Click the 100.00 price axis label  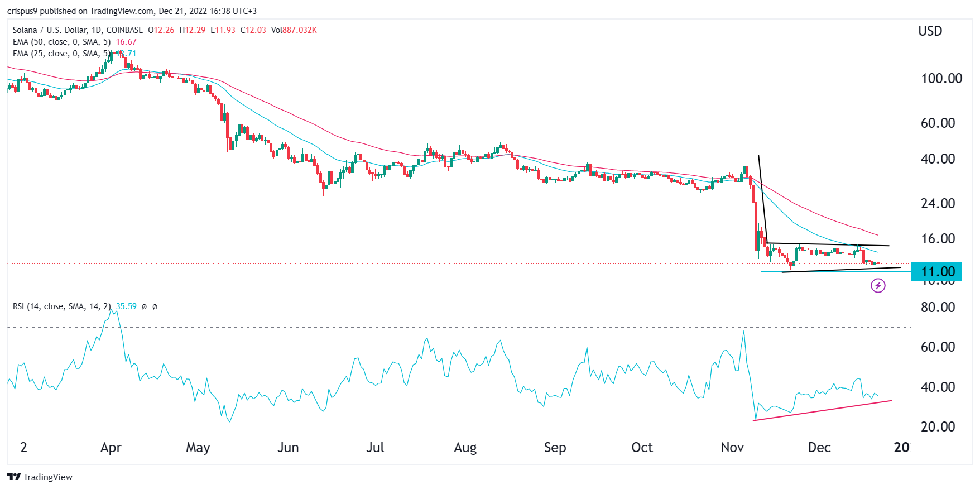[x=941, y=79]
